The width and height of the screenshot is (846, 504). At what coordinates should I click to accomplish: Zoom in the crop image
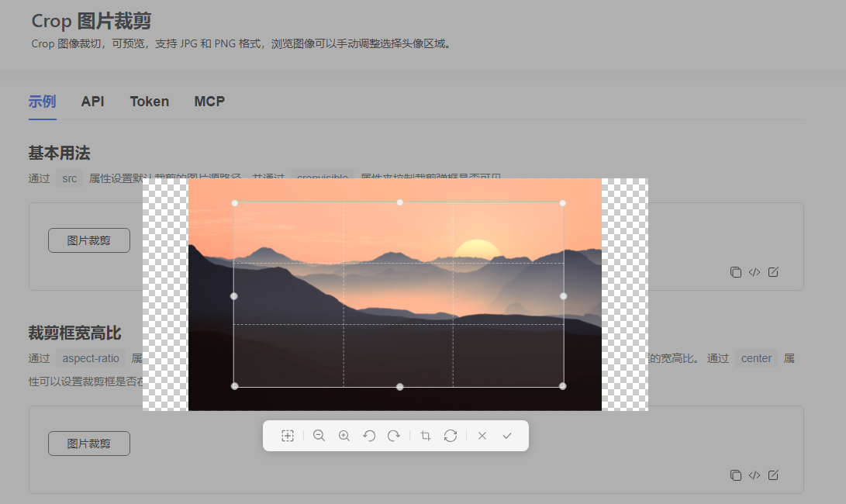(344, 436)
